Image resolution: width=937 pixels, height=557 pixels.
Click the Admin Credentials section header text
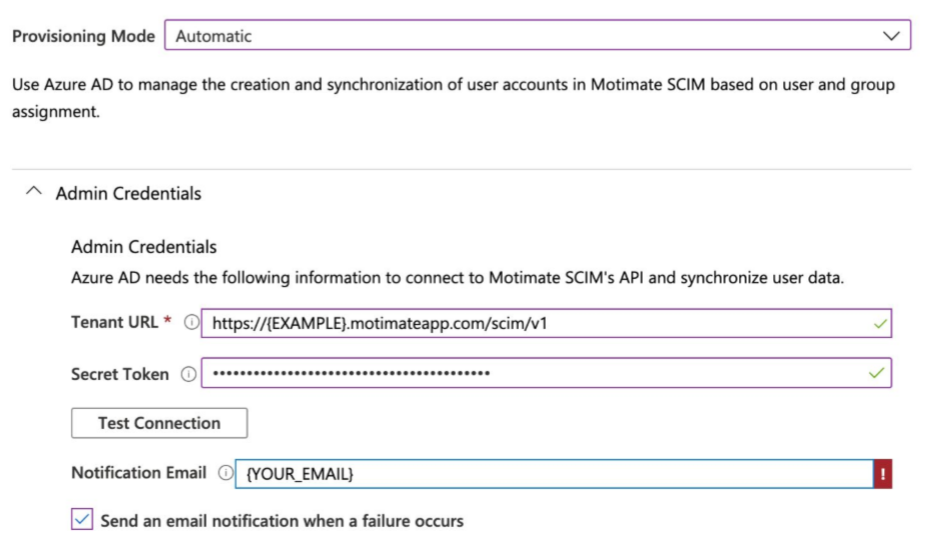(x=128, y=194)
